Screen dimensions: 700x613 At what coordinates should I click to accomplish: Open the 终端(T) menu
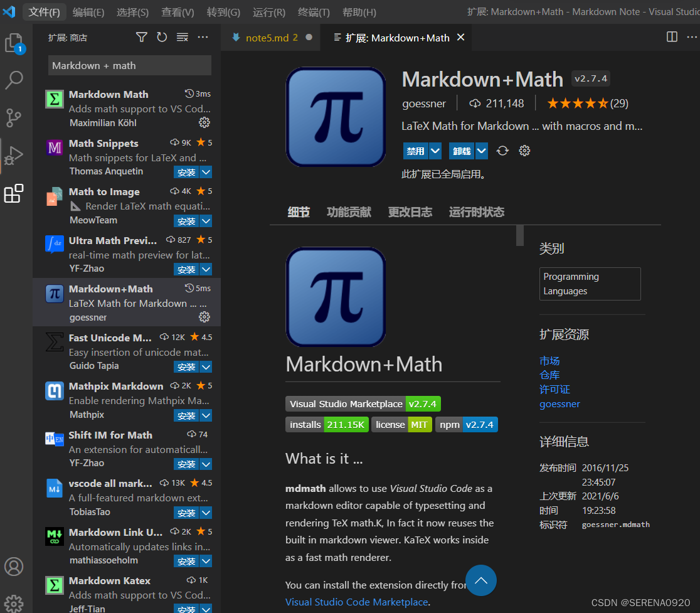[314, 12]
